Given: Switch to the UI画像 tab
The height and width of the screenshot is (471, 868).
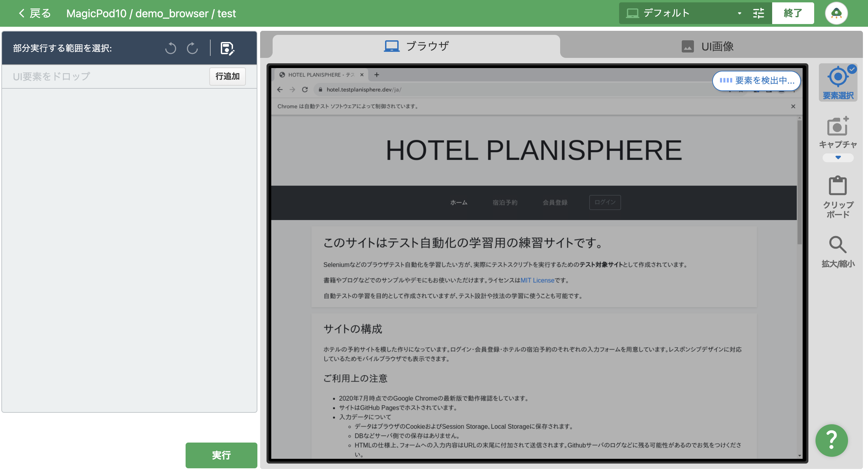Looking at the screenshot, I should 708,46.
